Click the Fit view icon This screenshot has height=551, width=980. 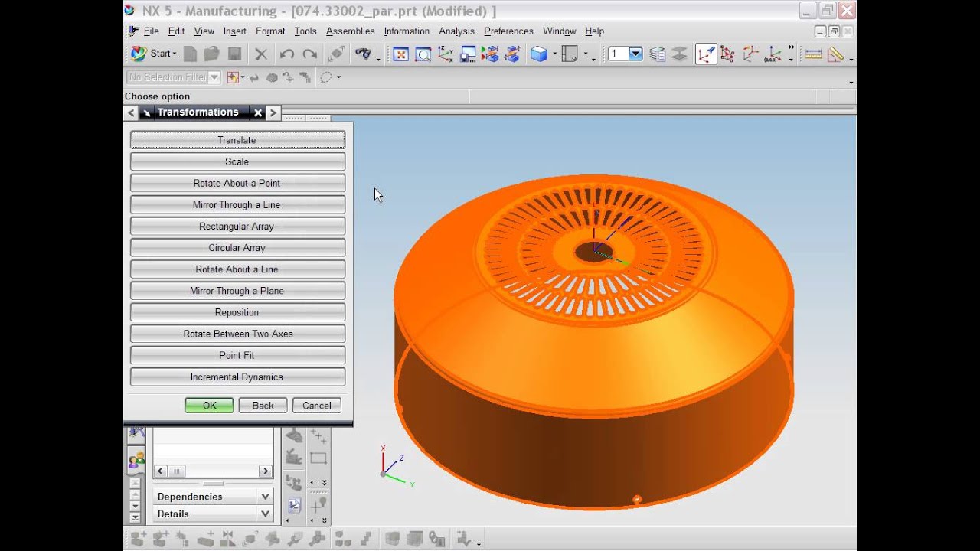pos(400,54)
